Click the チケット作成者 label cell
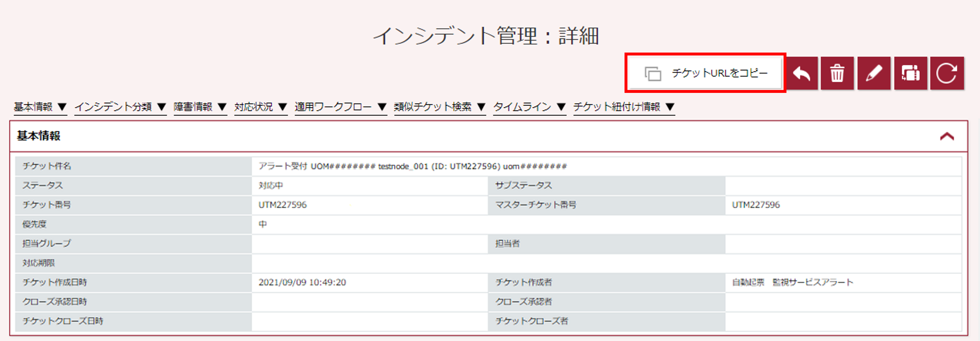Viewport: 980px width, 341px height. coord(607,282)
